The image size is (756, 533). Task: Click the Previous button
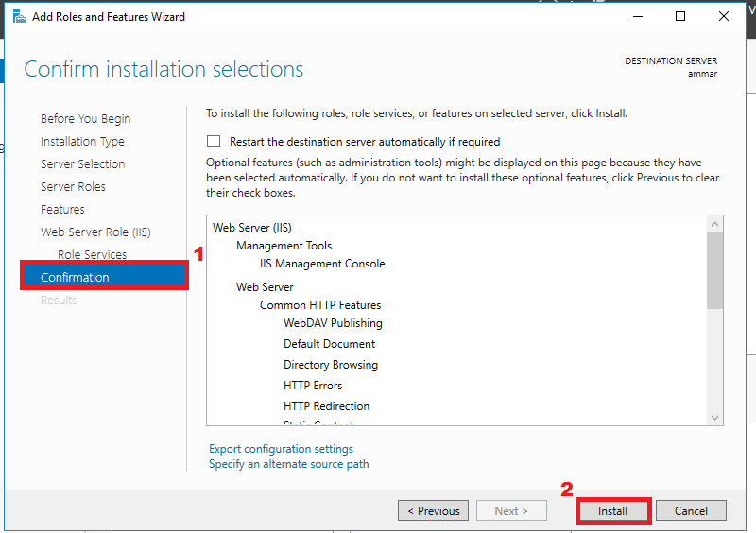tap(433, 511)
